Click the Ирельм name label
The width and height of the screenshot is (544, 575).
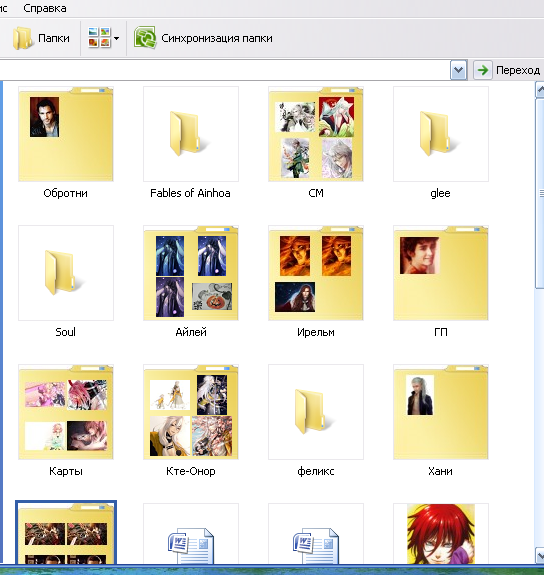(316, 332)
